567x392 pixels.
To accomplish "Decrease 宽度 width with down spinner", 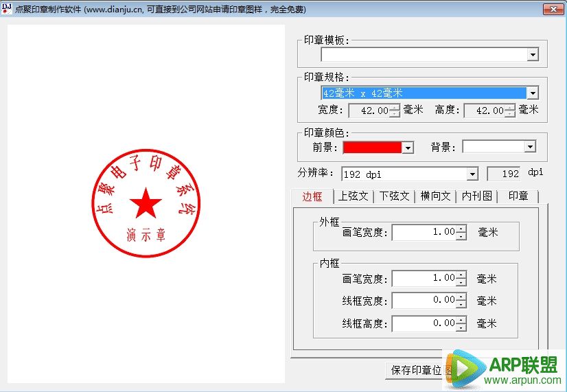I will point(395,113).
